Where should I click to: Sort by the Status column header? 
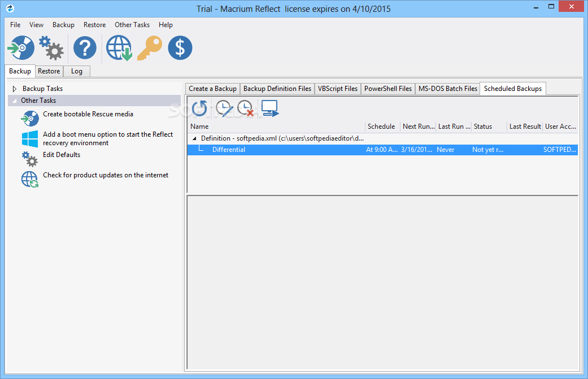click(489, 127)
